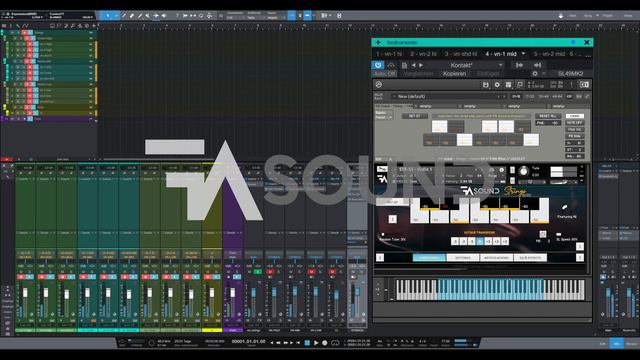Switch to the '2 - vn-2 hi' tab
Viewport: 640px width, 360px height.
tap(423, 54)
